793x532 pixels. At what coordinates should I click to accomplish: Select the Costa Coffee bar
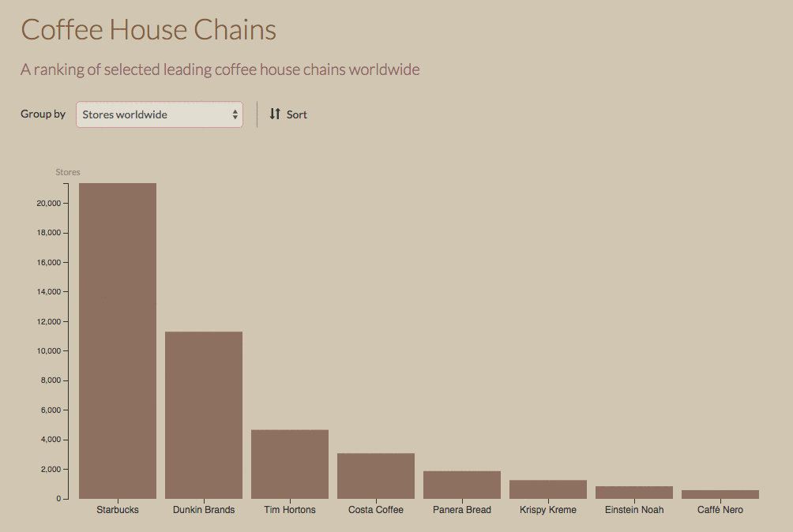coord(376,476)
